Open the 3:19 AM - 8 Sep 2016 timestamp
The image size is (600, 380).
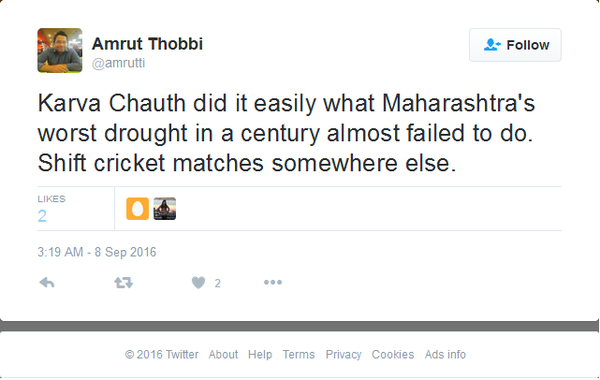point(97,252)
